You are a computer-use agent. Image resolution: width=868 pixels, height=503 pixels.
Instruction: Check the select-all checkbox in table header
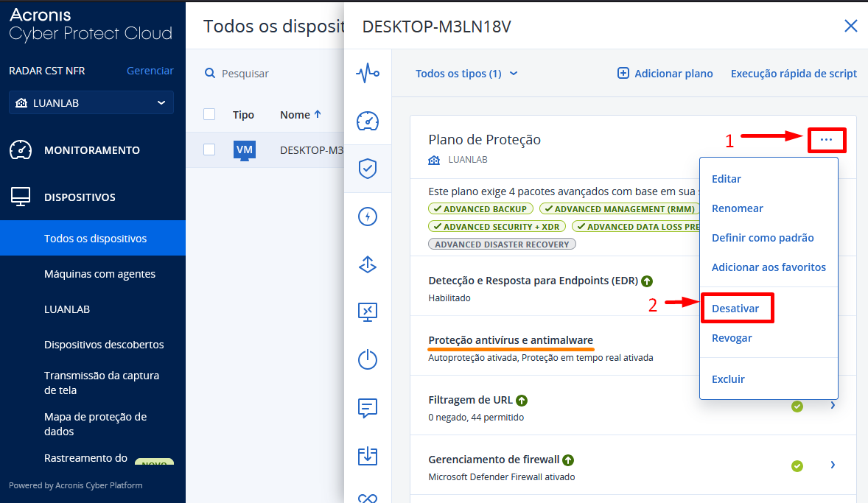(209, 114)
